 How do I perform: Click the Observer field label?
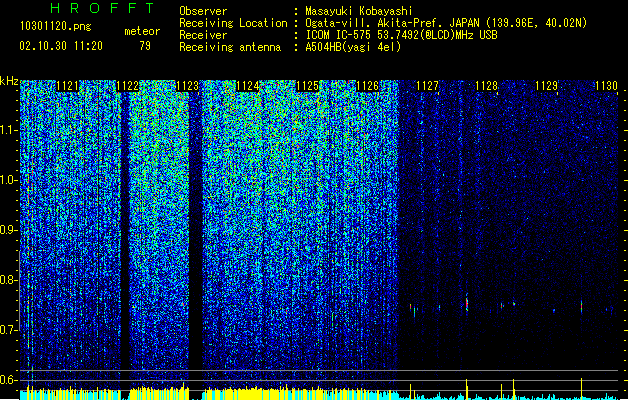203,11
